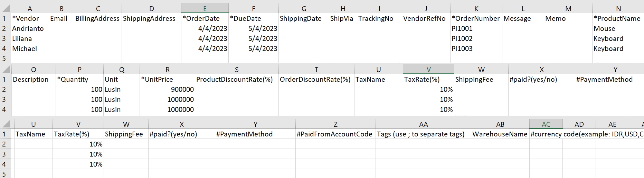Select the *OrderNumber header cell
Viewport: 644px width, 178px height.
click(476, 18)
